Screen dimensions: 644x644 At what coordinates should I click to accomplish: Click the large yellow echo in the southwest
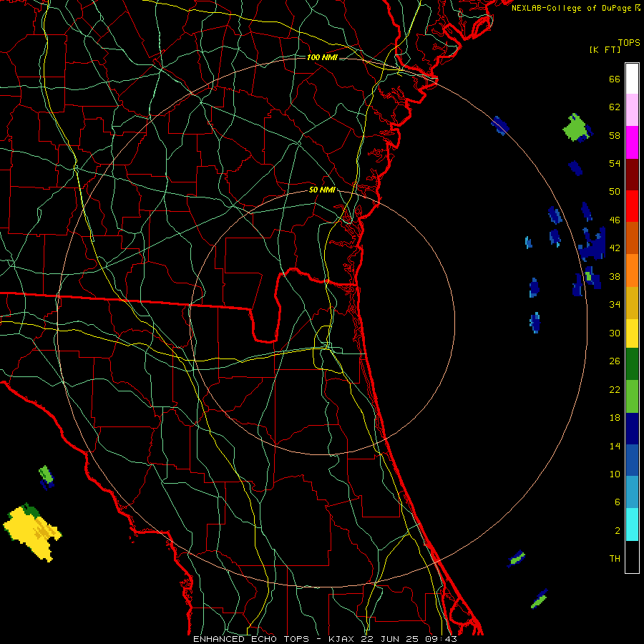[x=32, y=533]
